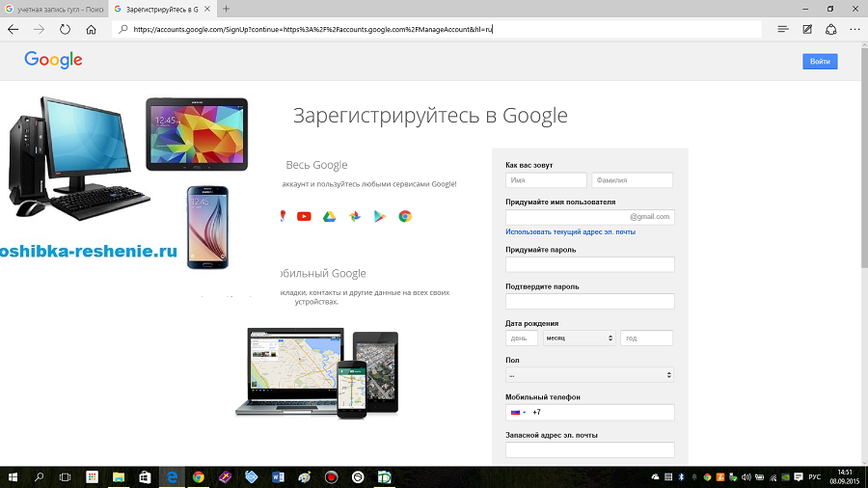
Task: Click the РУС language indicator
Action: 815,477
